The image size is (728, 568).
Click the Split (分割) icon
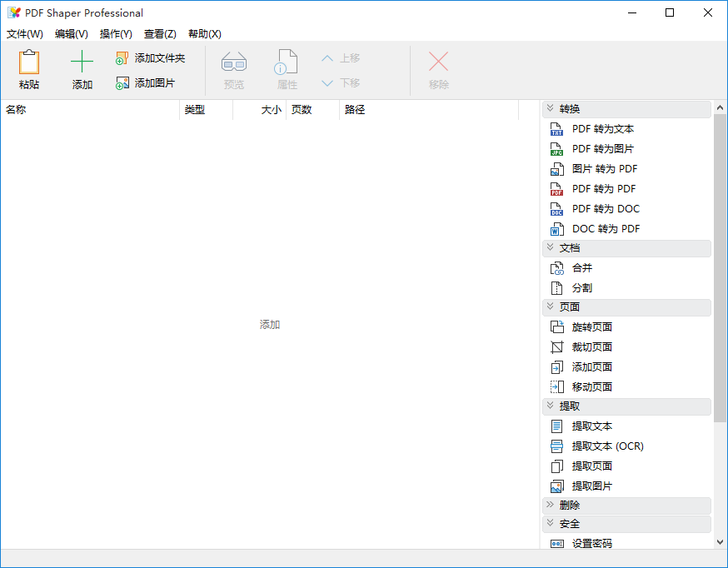click(x=556, y=288)
